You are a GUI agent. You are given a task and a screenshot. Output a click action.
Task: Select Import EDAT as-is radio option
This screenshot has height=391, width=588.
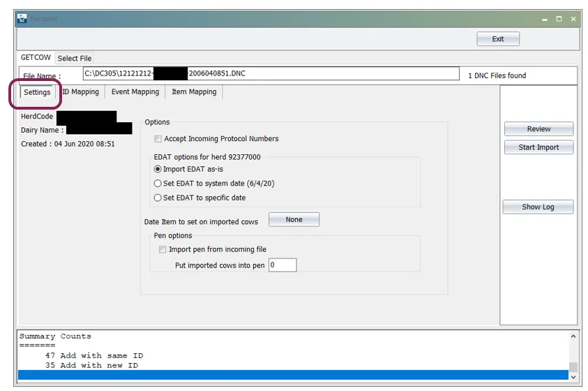(158, 169)
